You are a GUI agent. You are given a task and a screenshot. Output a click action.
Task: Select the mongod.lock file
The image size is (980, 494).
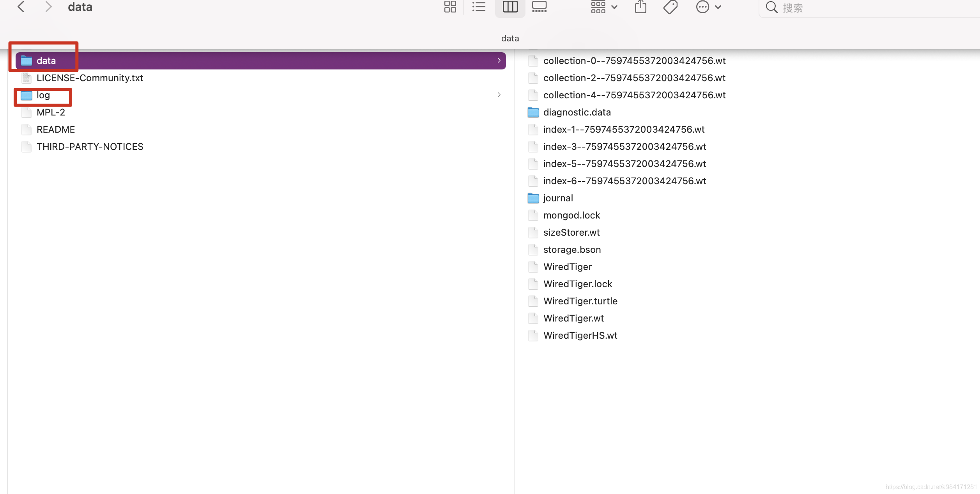tap(571, 215)
